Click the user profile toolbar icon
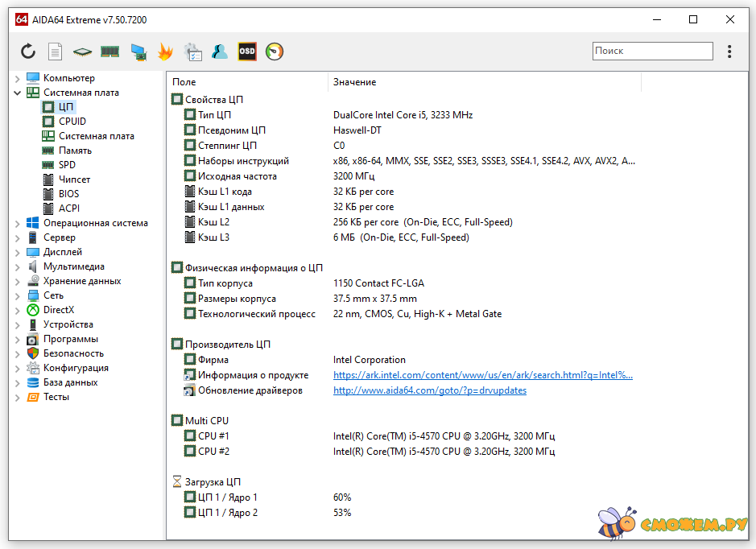 click(220, 51)
